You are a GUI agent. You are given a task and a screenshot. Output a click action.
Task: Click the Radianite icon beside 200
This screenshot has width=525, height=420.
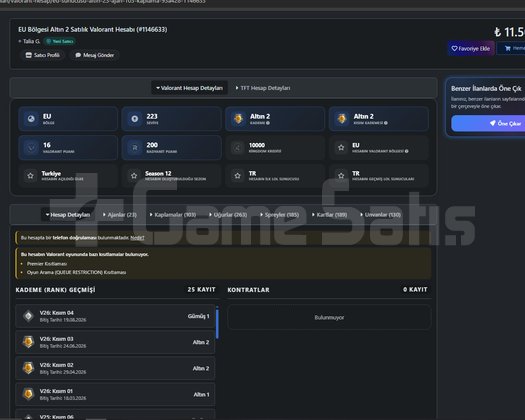[x=135, y=148]
